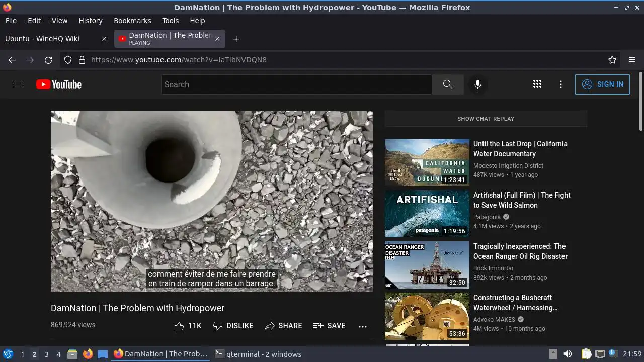
Task: Open Artifishal video thumbnail
Action: [427, 214]
